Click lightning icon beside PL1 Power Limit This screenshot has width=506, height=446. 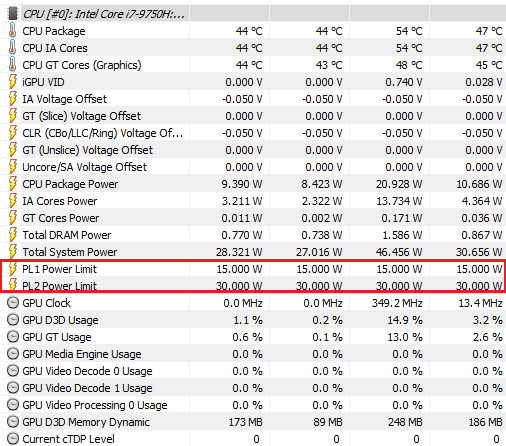point(13,269)
